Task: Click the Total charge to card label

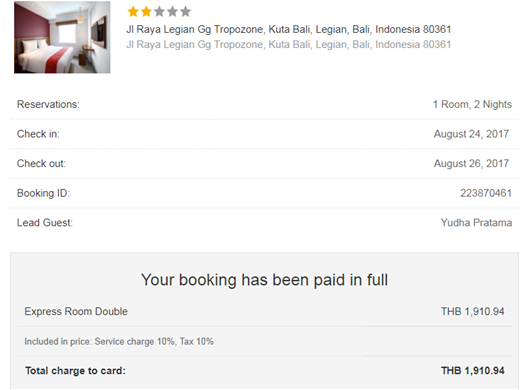Action: click(75, 371)
